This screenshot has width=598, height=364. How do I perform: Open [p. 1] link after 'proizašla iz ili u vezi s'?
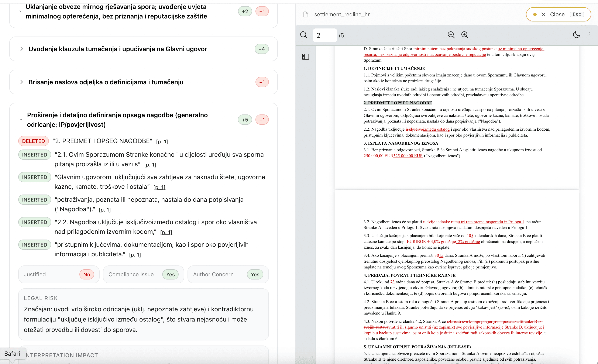(x=150, y=165)
